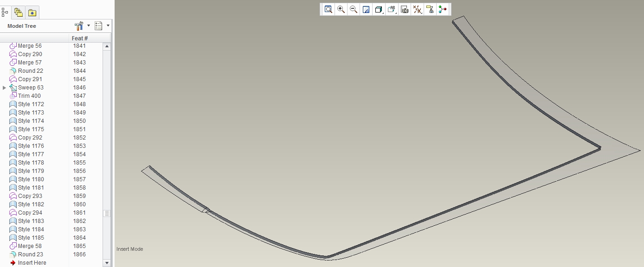Select the Style 1174 feature icon
The width and height of the screenshot is (644, 267).
coord(13,121)
